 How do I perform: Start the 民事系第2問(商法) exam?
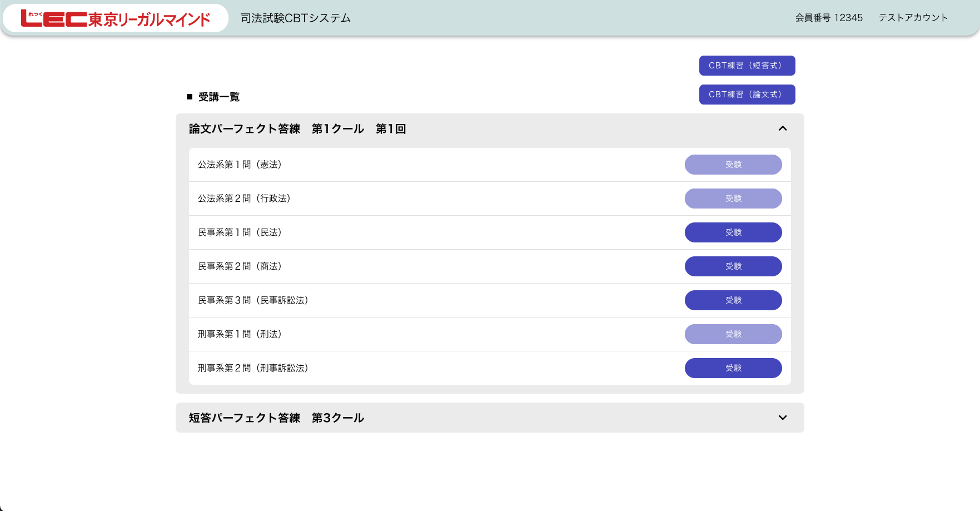(733, 266)
